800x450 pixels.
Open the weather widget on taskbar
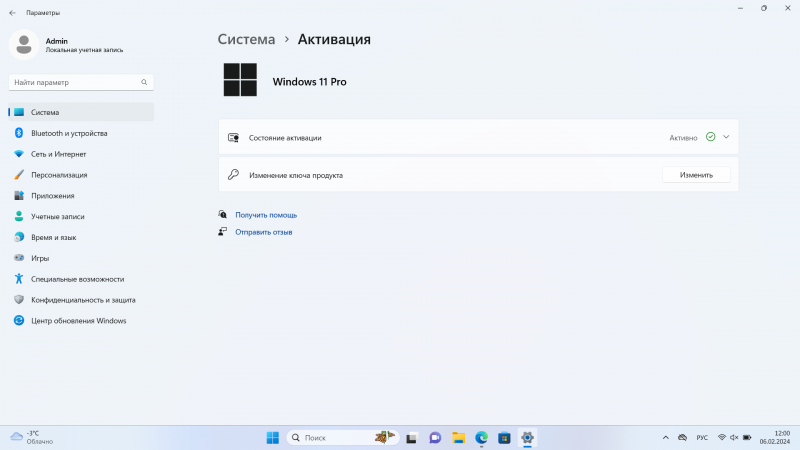[32, 437]
